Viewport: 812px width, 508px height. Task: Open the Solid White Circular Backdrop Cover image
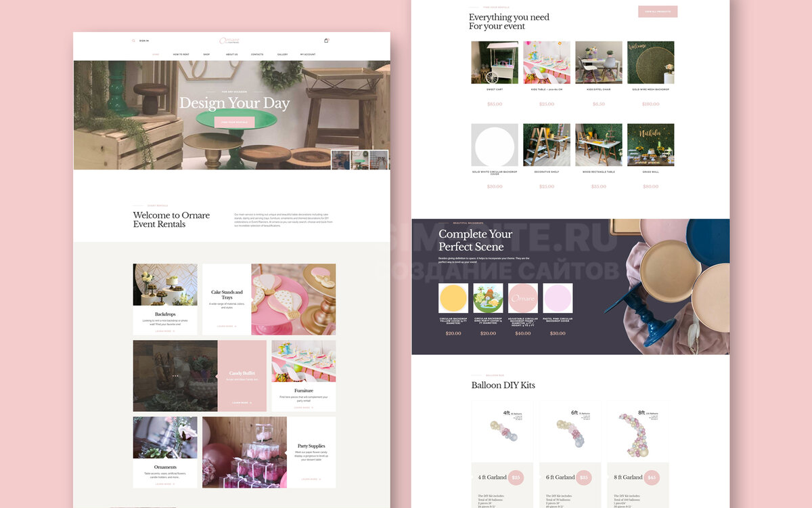point(495,145)
